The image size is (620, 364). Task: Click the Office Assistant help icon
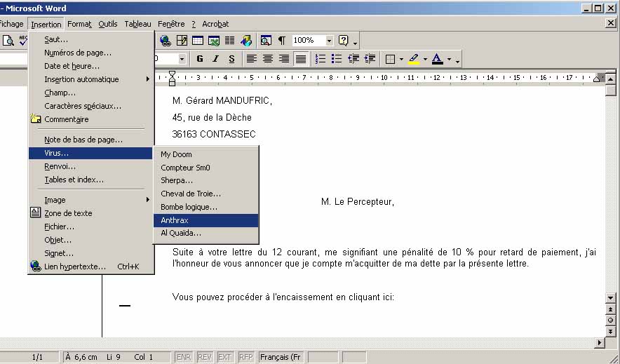click(x=343, y=40)
